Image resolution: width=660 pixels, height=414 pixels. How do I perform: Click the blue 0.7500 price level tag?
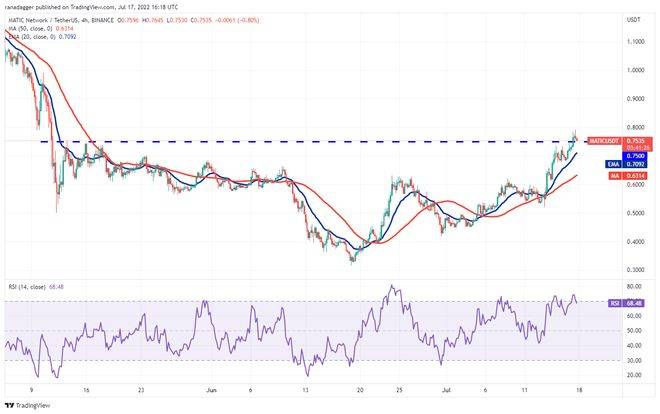click(x=636, y=156)
